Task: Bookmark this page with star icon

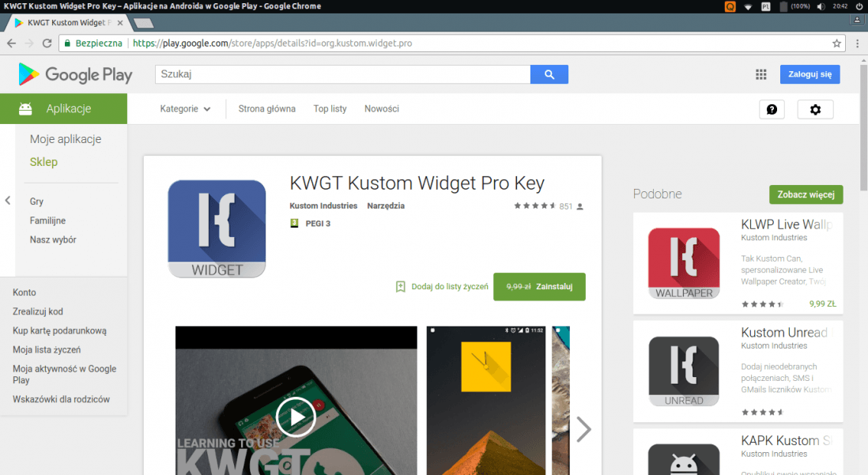Action: click(836, 43)
